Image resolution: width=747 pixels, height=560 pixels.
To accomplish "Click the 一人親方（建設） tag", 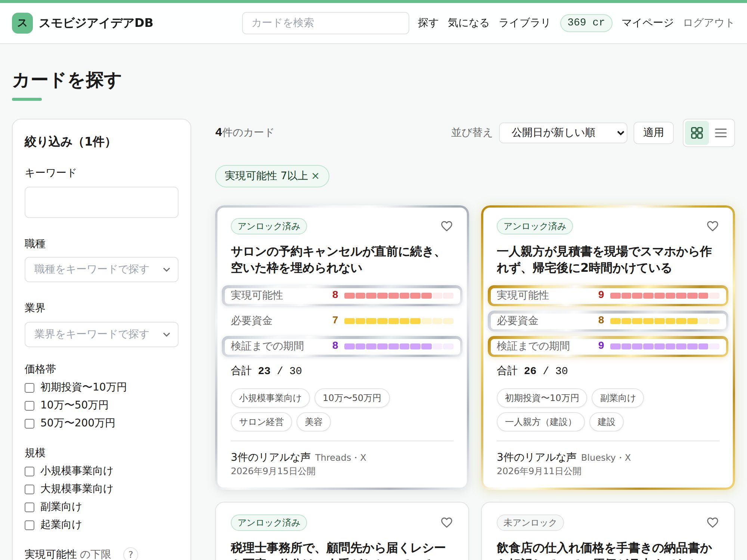I will 541,422.
